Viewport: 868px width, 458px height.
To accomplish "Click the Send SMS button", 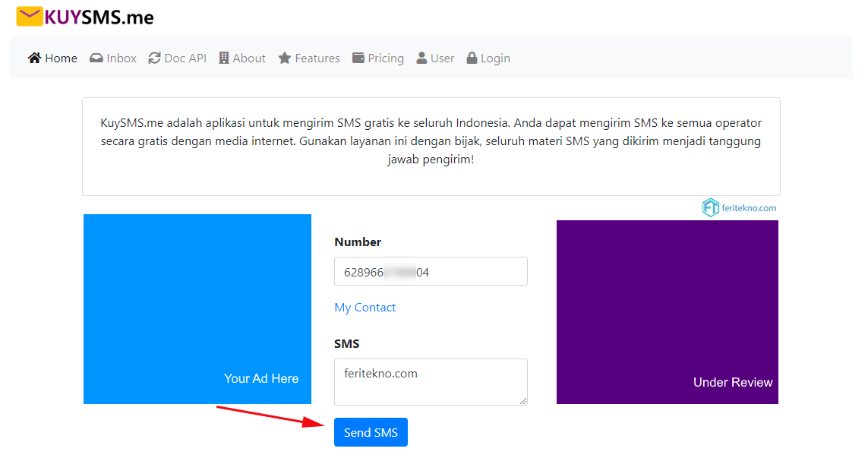I will (x=371, y=432).
